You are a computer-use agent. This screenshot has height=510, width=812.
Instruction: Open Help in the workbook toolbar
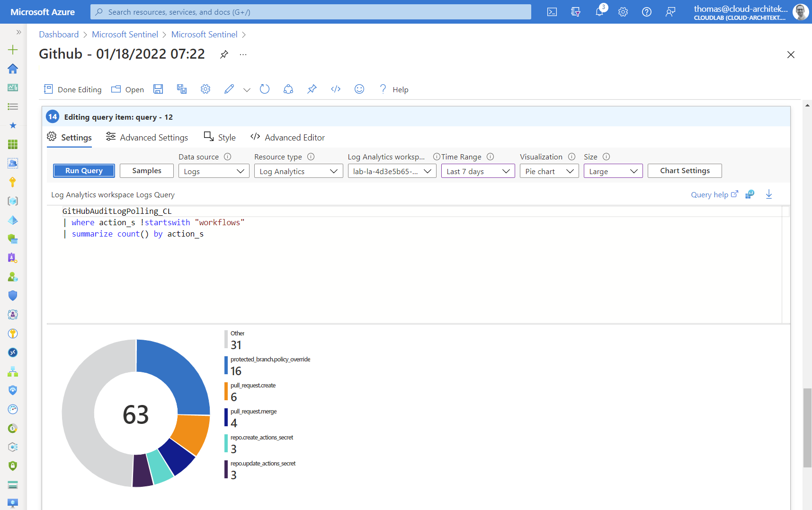[x=394, y=89]
